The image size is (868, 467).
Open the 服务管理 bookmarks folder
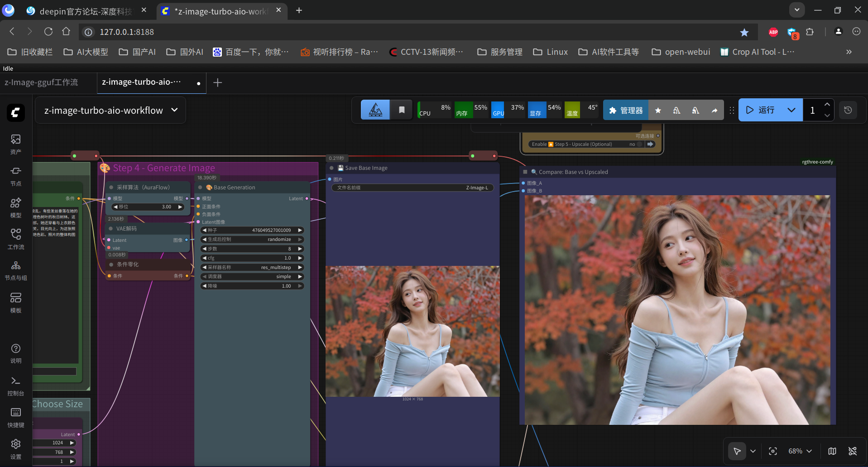[x=499, y=52]
